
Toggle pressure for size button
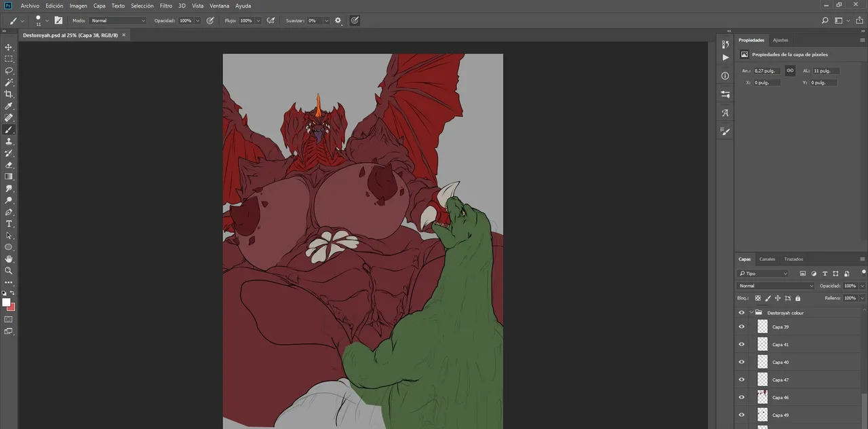click(x=355, y=21)
